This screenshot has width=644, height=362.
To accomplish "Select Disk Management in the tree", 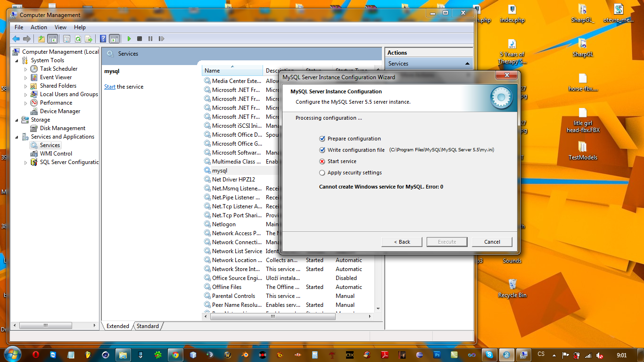I will pyautogui.click(x=63, y=128).
